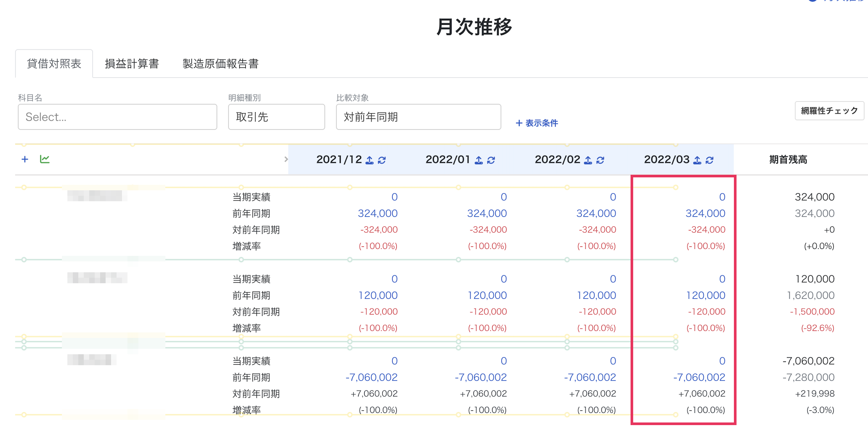The image size is (868, 430).
Task: Click the upload icon for 2022/02
Action: [x=588, y=160]
